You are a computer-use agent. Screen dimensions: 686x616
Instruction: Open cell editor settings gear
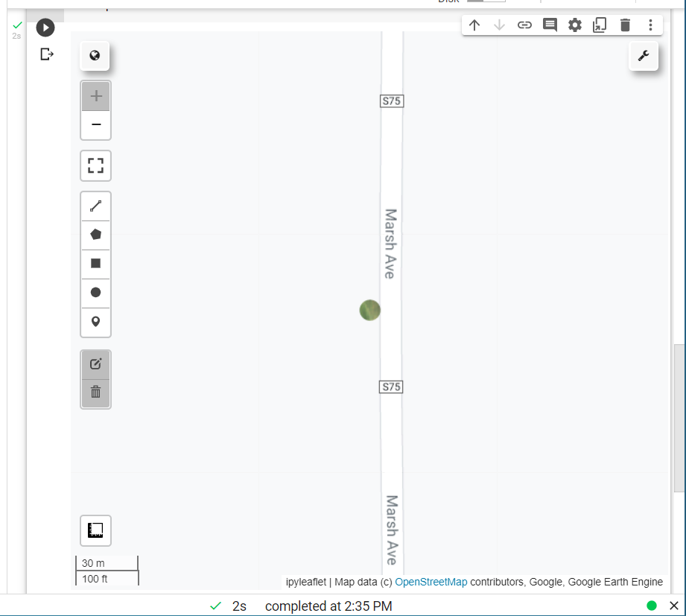click(575, 25)
